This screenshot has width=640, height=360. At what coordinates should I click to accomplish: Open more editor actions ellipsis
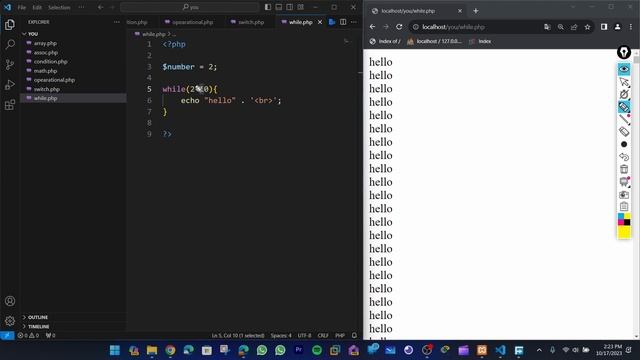[354, 22]
